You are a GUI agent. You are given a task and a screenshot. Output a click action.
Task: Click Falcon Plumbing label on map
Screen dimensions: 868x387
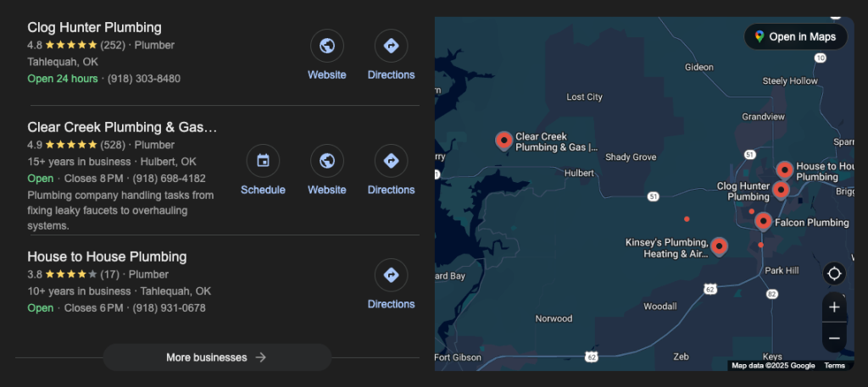tap(811, 222)
